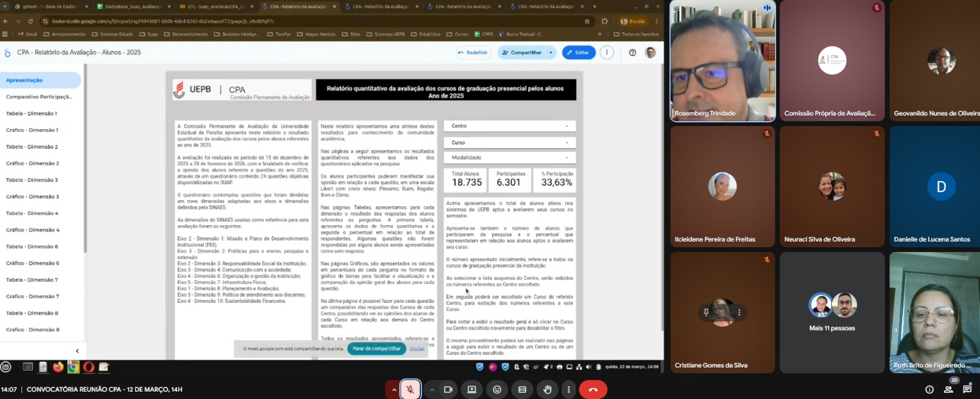Pin the Cristiane Gomes da Silva tile
Image resolution: width=980 pixels, height=399 pixels.
coord(706,312)
